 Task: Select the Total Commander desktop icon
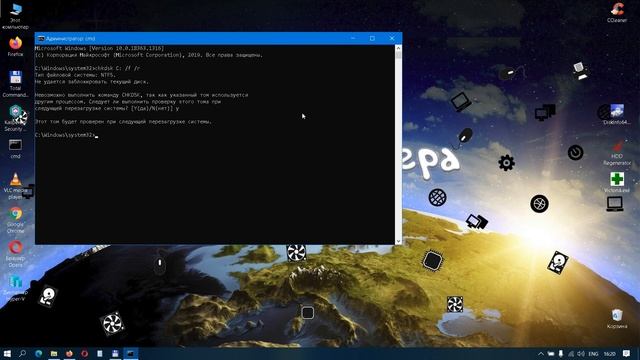tap(16, 84)
